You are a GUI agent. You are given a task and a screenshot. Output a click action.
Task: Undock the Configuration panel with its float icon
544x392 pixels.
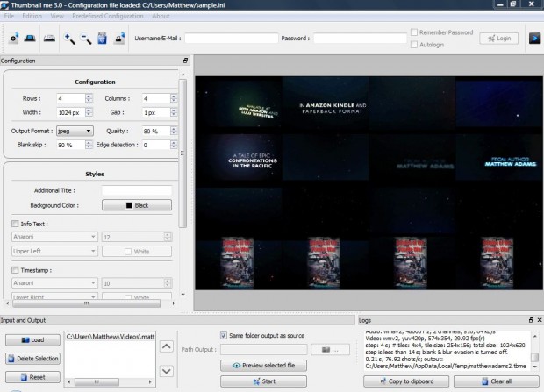point(186,61)
